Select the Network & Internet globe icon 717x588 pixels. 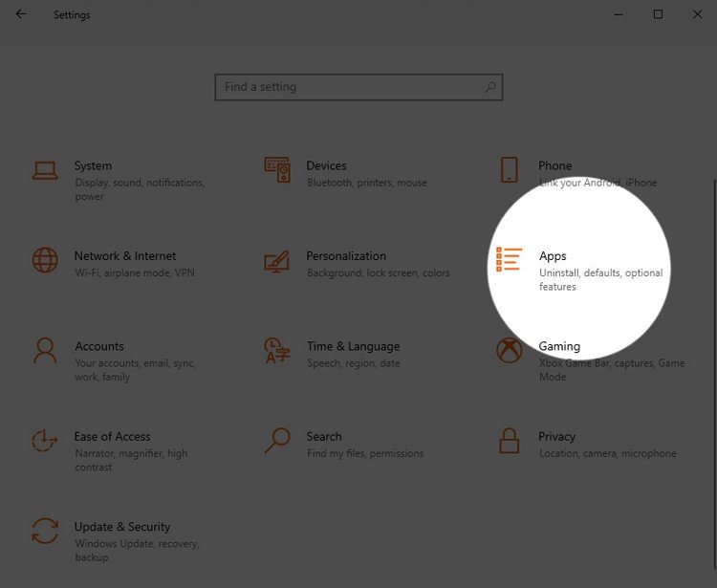45,260
